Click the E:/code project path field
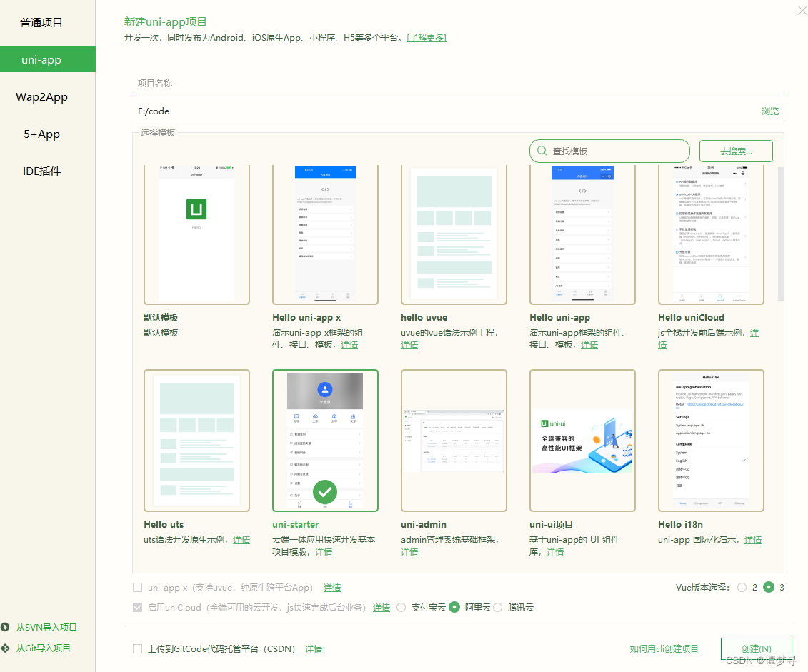The width and height of the screenshot is (808, 672). pos(446,111)
